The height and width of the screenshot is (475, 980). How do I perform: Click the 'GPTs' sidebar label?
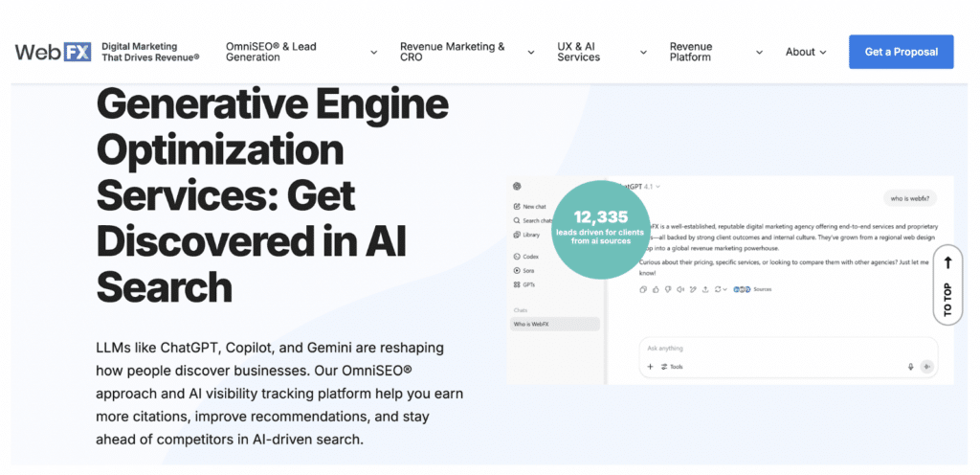coord(529,284)
